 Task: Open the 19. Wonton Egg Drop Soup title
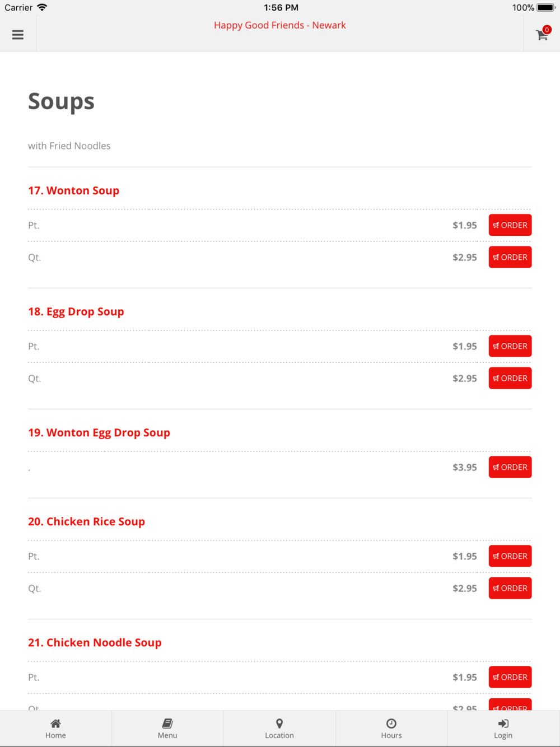99,433
